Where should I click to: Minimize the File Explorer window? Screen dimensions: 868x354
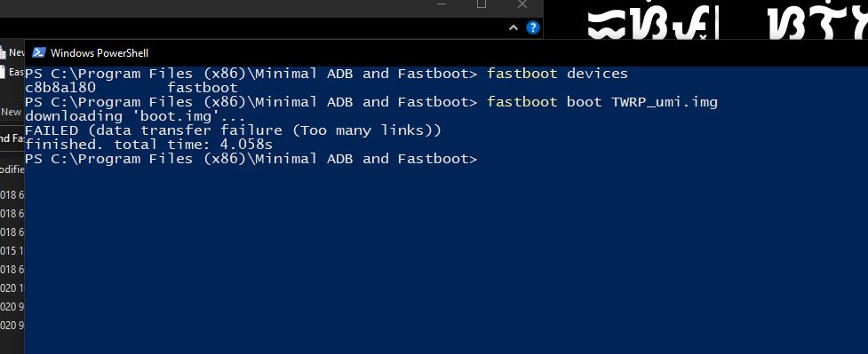[x=442, y=4]
